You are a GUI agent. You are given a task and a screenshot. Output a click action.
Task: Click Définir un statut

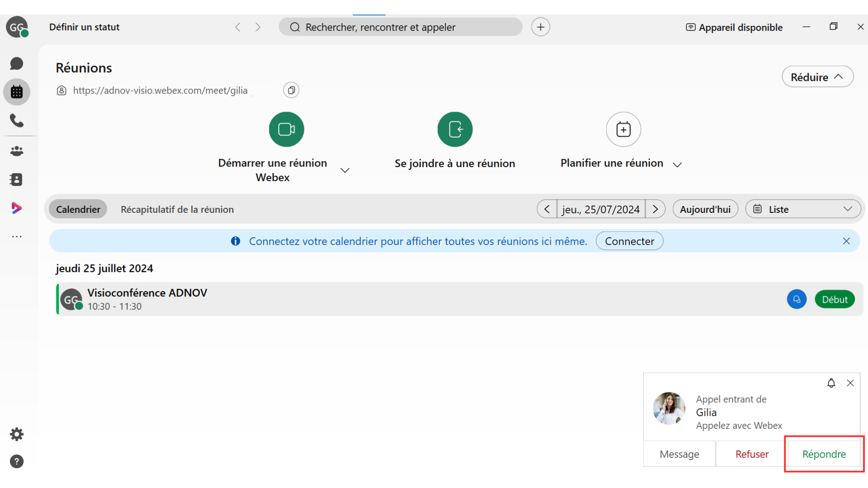tap(85, 27)
